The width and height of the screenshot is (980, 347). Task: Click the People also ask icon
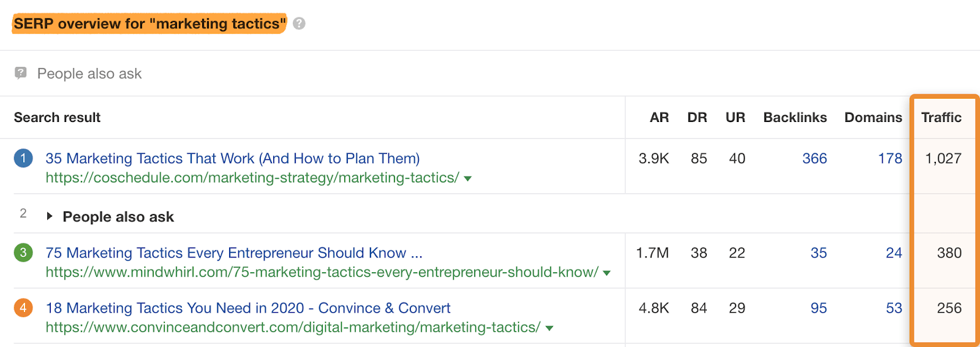[21, 74]
